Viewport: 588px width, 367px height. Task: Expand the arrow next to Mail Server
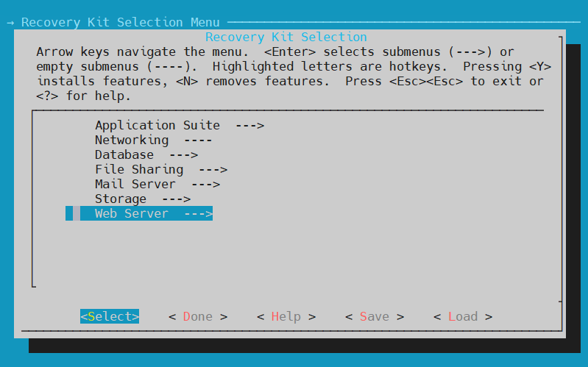[x=205, y=184]
